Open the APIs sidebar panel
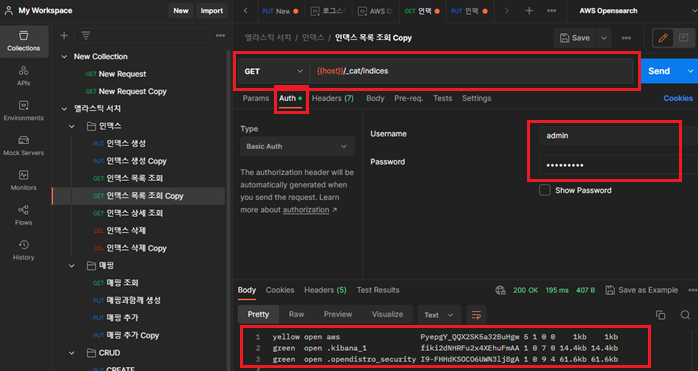This screenshot has width=698, height=371. 24,76
